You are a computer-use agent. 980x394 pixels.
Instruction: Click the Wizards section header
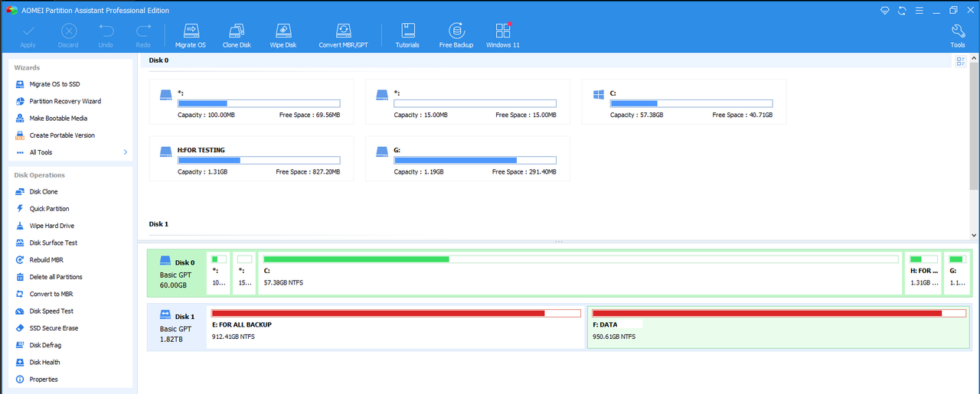coord(27,67)
